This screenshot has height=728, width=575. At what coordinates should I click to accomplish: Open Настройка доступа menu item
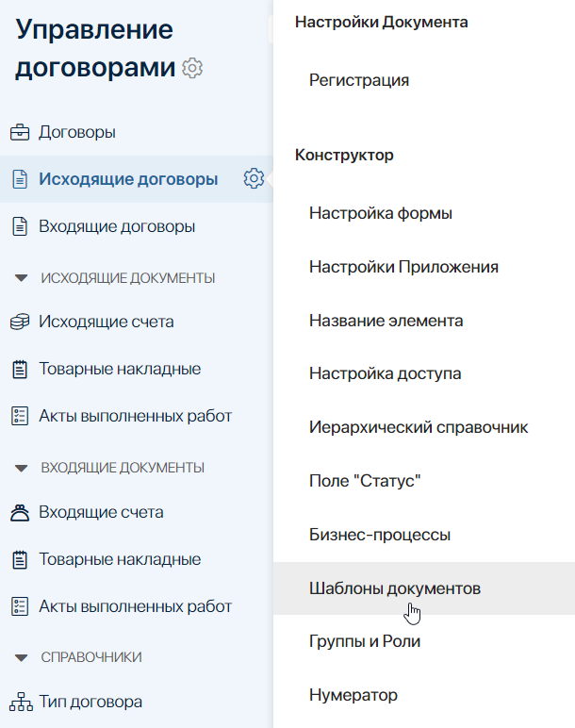385,374
